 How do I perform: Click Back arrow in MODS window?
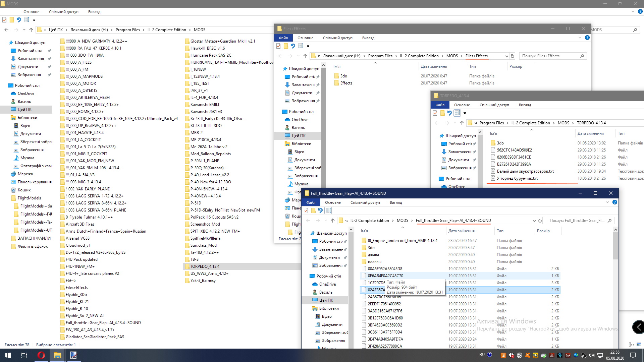click(x=6, y=30)
